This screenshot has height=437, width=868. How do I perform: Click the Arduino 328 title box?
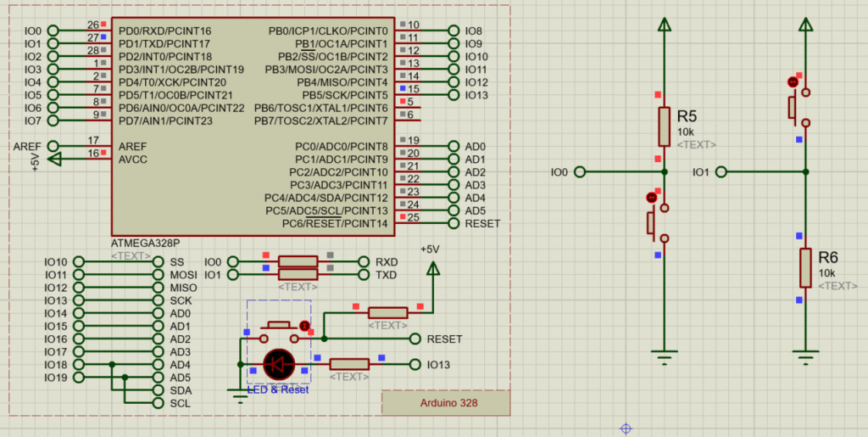coord(446,403)
